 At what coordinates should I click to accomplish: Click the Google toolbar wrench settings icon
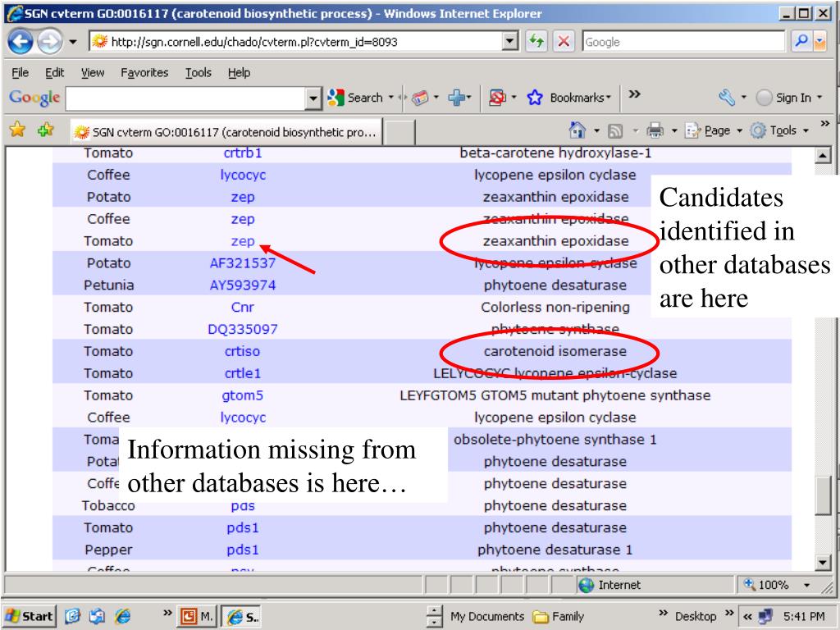727,98
